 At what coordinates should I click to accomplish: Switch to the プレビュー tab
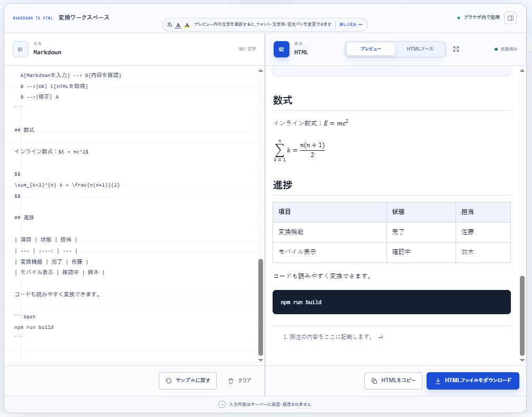pos(371,49)
